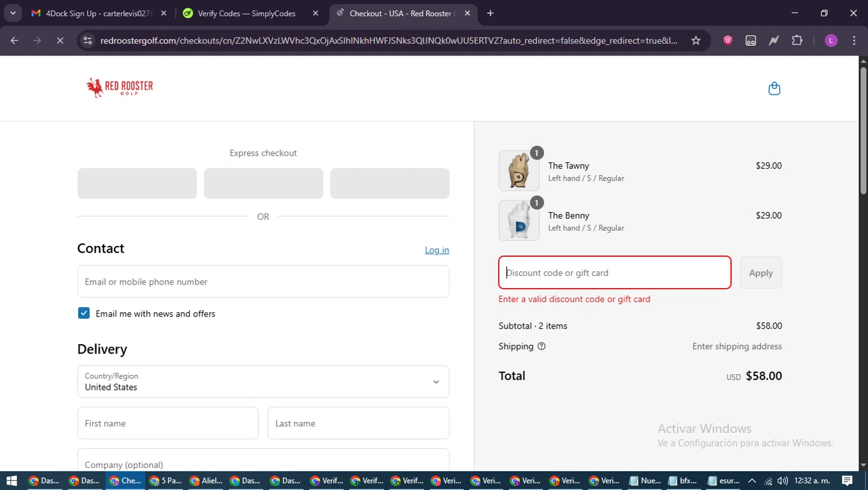Open the browser Extensions puzzle icon
The height and width of the screenshot is (490, 868).
[797, 40]
